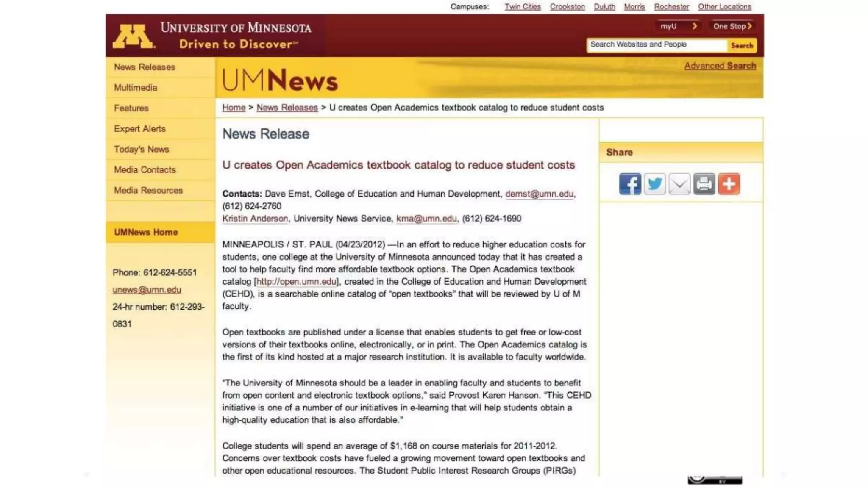868x488 pixels.
Task: Click the Twitter share icon
Action: click(654, 184)
